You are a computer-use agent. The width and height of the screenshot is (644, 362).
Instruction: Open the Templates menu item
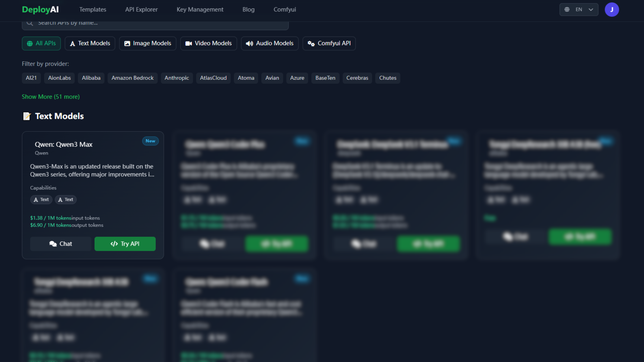(x=93, y=9)
